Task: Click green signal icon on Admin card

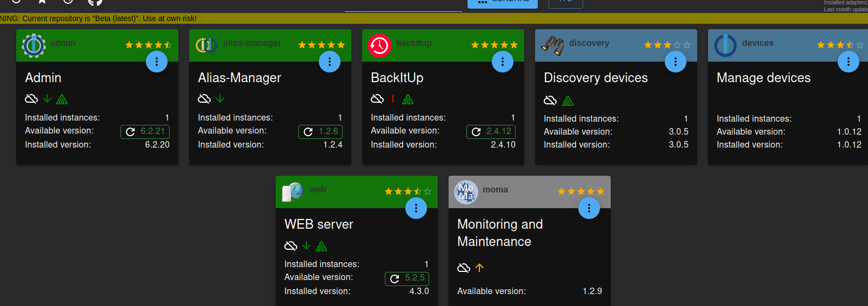Action: click(62, 99)
